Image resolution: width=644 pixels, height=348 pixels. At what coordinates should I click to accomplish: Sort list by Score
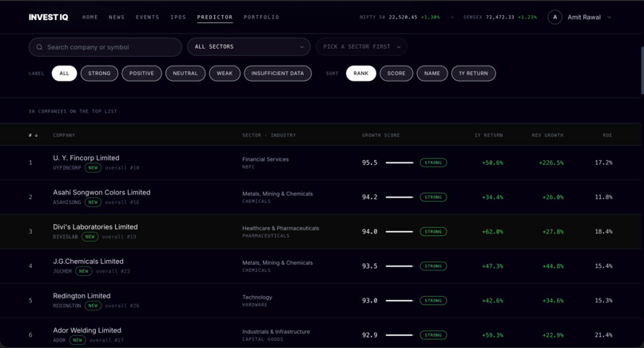pyautogui.click(x=396, y=74)
